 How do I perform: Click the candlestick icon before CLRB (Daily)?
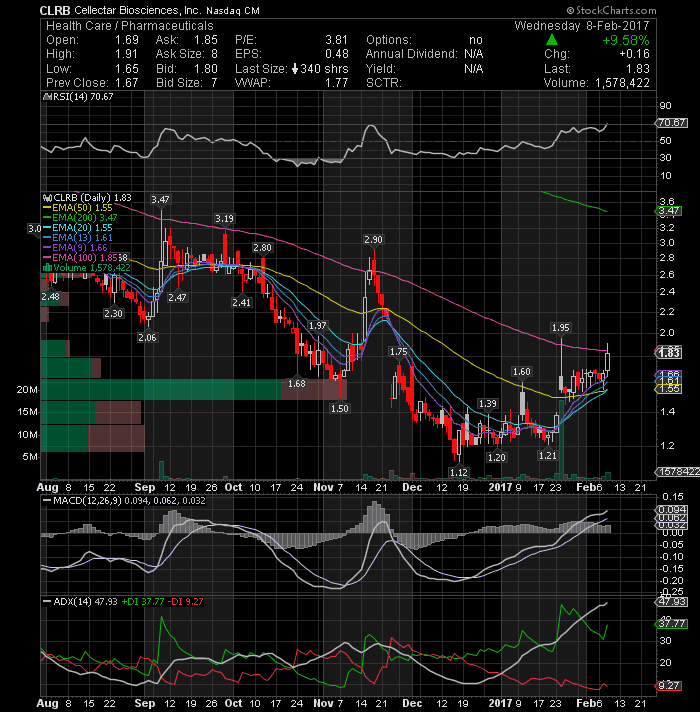tap(47, 198)
